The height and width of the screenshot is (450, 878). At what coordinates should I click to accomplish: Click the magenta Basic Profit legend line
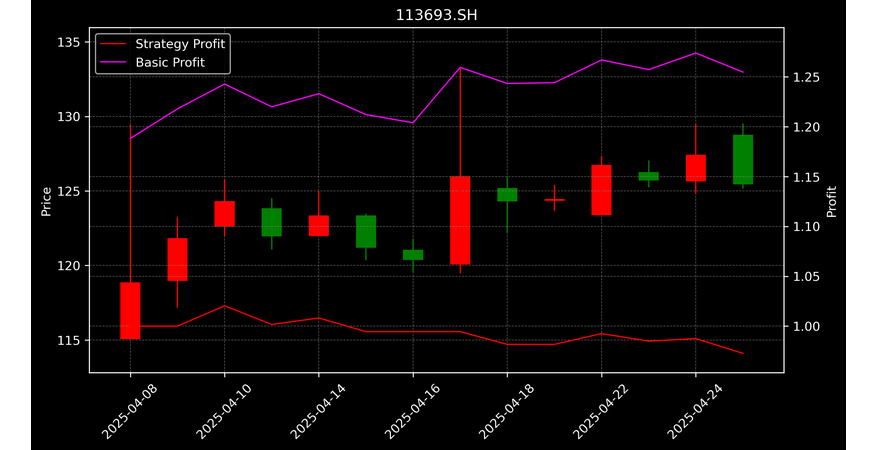(x=113, y=63)
